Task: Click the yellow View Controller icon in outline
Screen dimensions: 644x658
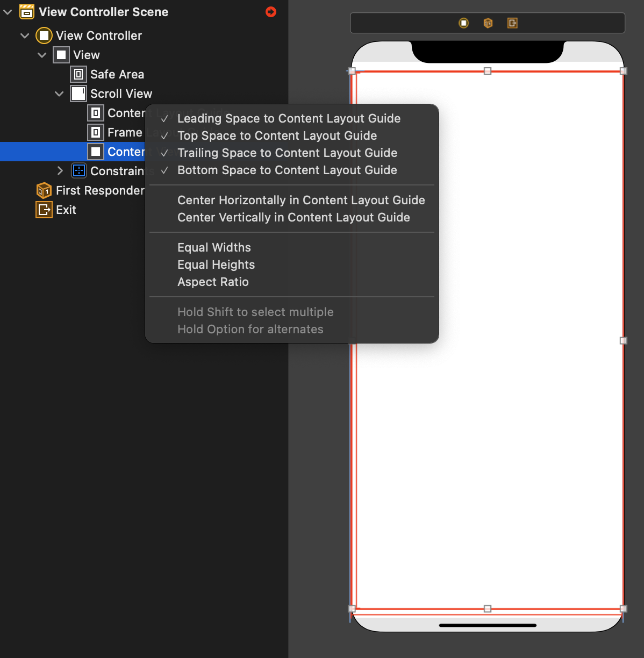Action: pos(44,35)
